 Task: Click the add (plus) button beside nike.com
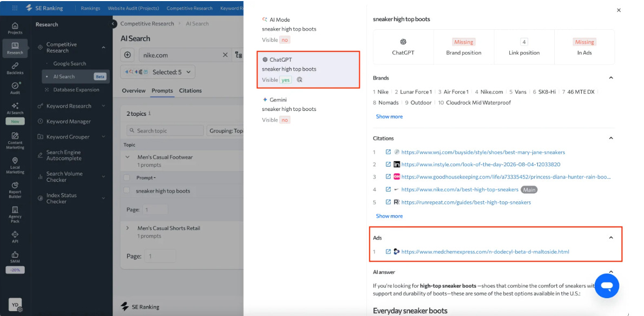[x=127, y=55]
